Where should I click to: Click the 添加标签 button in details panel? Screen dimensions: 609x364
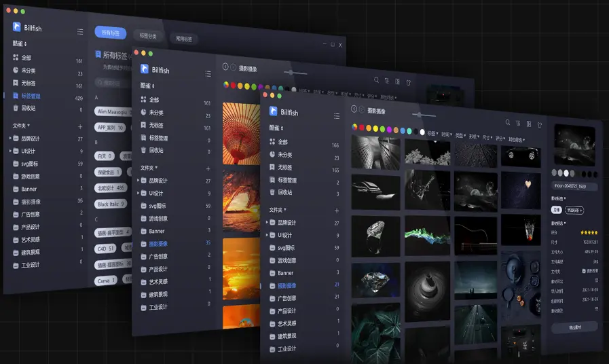pos(574,210)
